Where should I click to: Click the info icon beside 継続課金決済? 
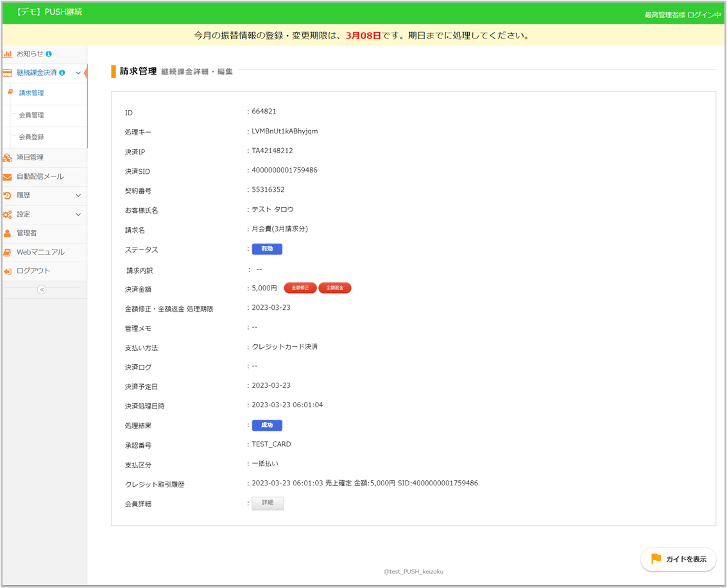(62, 73)
